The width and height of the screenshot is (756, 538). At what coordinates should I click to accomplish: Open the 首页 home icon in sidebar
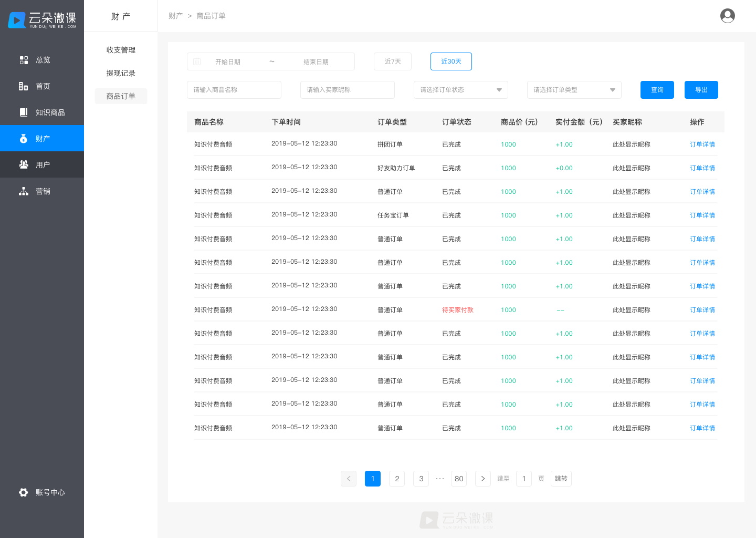24,86
